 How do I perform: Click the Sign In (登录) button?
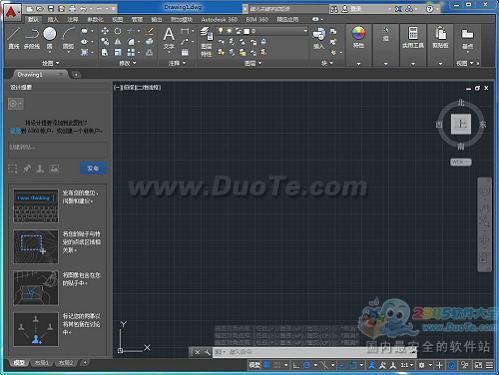pyautogui.click(x=356, y=9)
